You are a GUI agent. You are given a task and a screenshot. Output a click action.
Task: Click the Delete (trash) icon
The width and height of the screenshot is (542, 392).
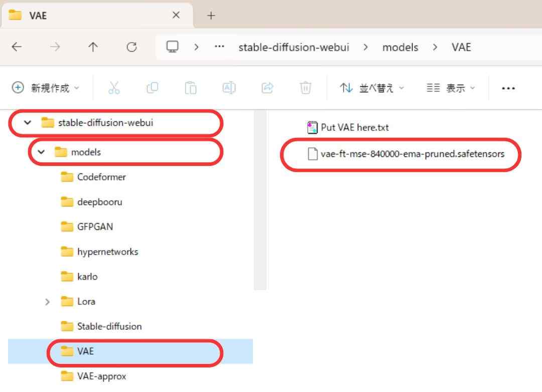click(x=306, y=88)
